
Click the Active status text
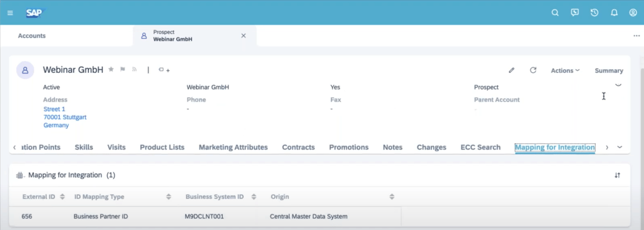click(52, 87)
